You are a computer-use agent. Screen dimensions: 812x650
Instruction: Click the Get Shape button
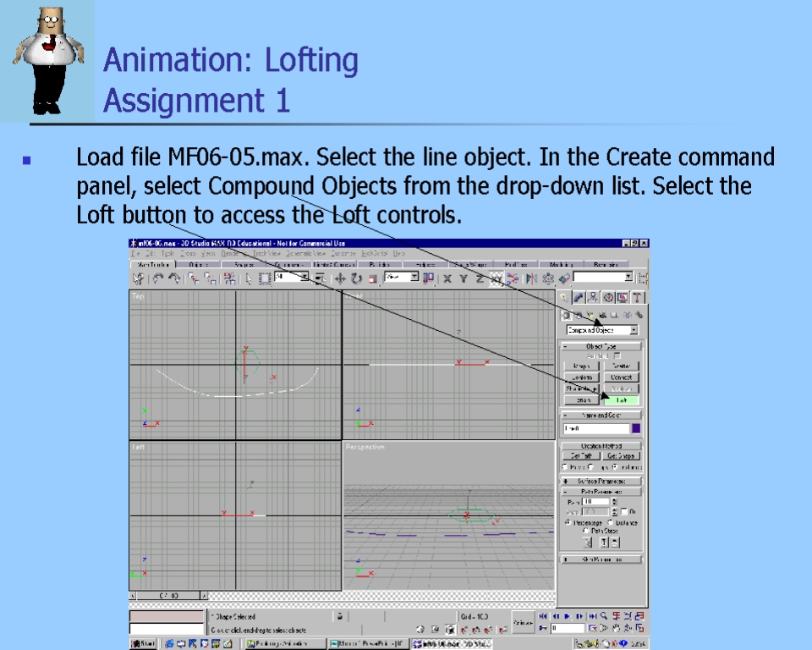[x=621, y=456]
